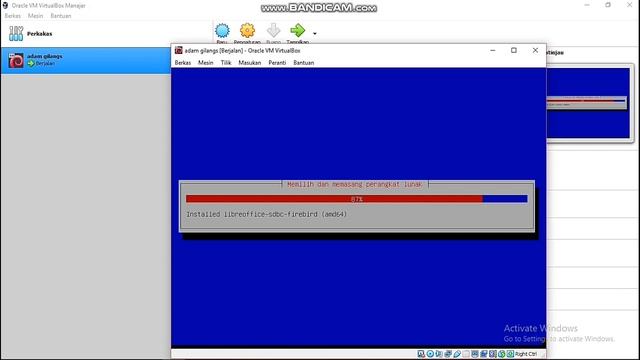The height and width of the screenshot is (360, 640).
Task: Open Bantuan menu in the VM window
Action: [x=304, y=62]
